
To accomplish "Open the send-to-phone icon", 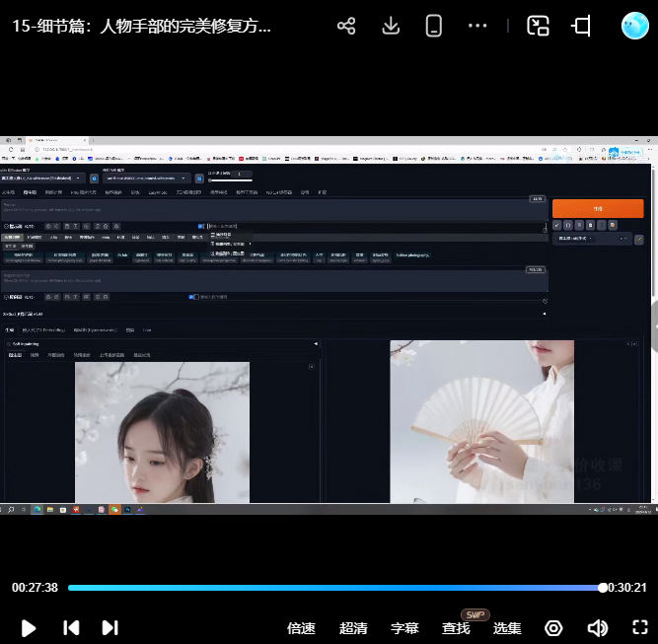I will pyautogui.click(x=433, y=27).
